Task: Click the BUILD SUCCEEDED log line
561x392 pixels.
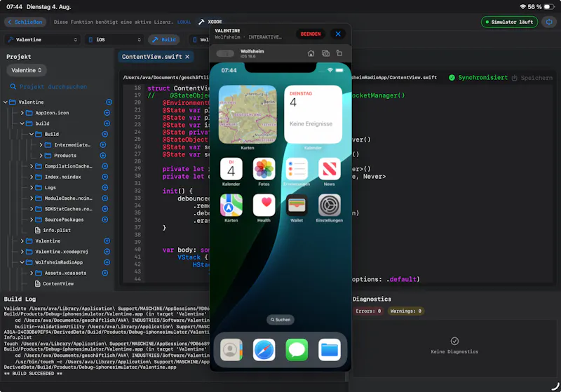Action: point(33,373)
